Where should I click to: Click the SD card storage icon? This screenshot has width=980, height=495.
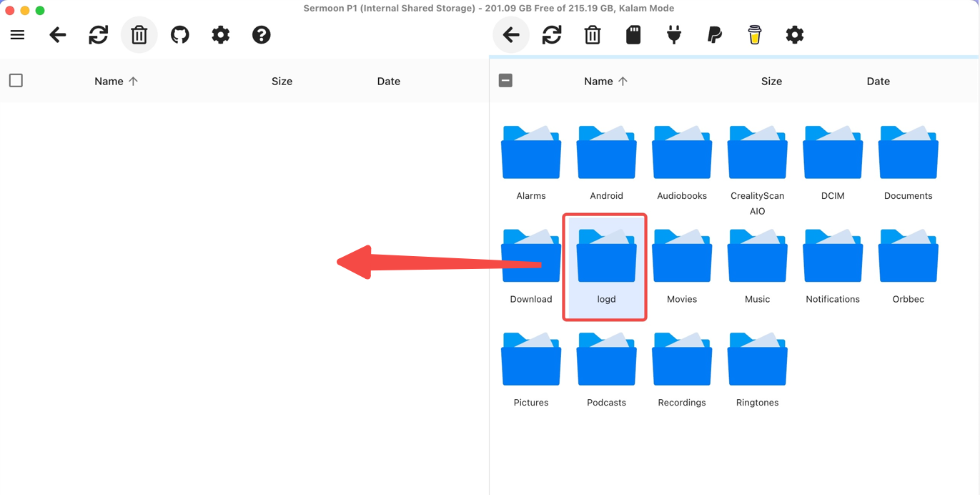coord(633,34)
